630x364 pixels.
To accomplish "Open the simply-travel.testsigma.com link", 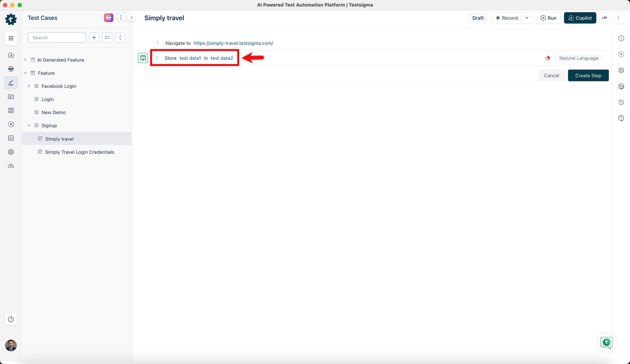I will [233, 43].
